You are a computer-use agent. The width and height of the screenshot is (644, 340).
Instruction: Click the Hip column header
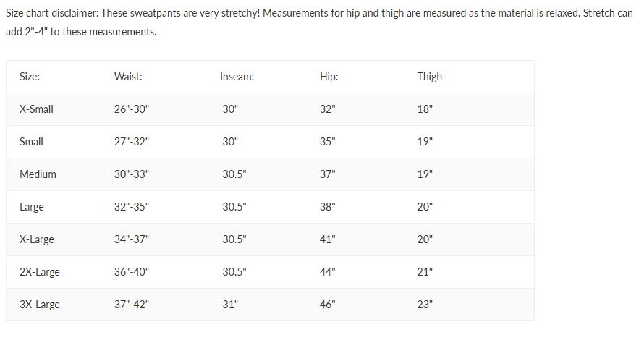(x=329, y=77)
